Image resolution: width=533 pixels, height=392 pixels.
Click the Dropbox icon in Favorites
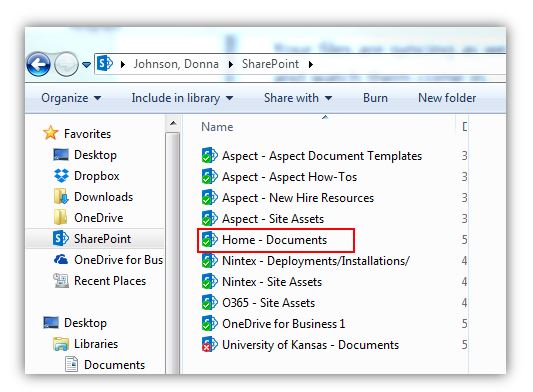[x=61, y=175]
